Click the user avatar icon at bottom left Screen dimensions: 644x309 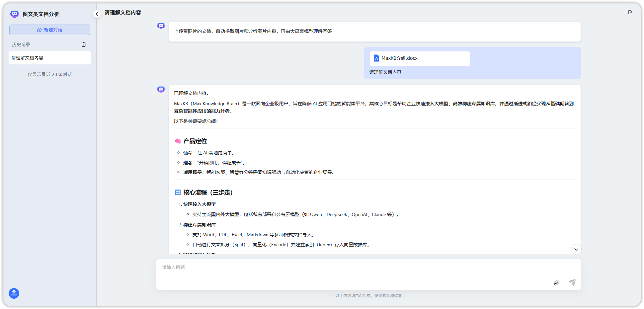pyautogui.click(x=14, y=293)
